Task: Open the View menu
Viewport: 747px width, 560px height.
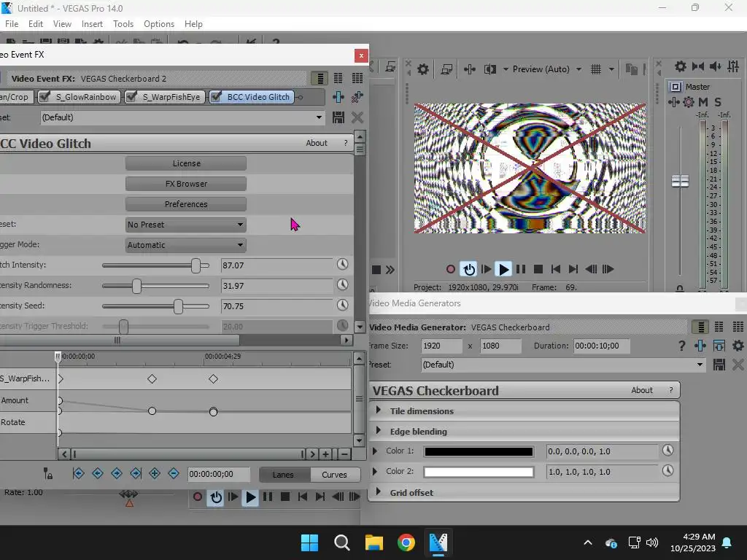Action: [x=62, y=24]
